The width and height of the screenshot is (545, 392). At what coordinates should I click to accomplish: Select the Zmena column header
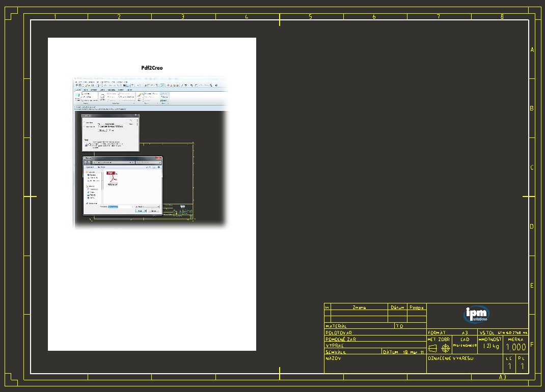click(x=359, y=307)
